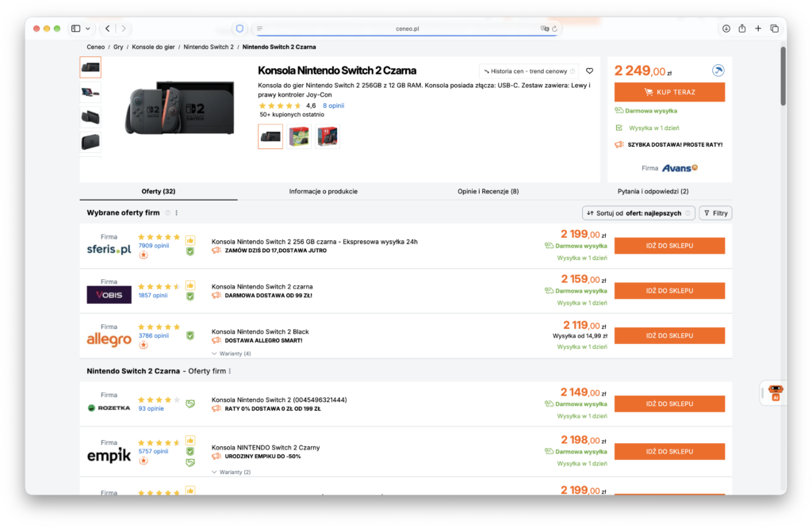Image resolution: width=812 pixels, height=528 pixels.
Task: Open the sferis.pl shop logo
Action: 109,250
